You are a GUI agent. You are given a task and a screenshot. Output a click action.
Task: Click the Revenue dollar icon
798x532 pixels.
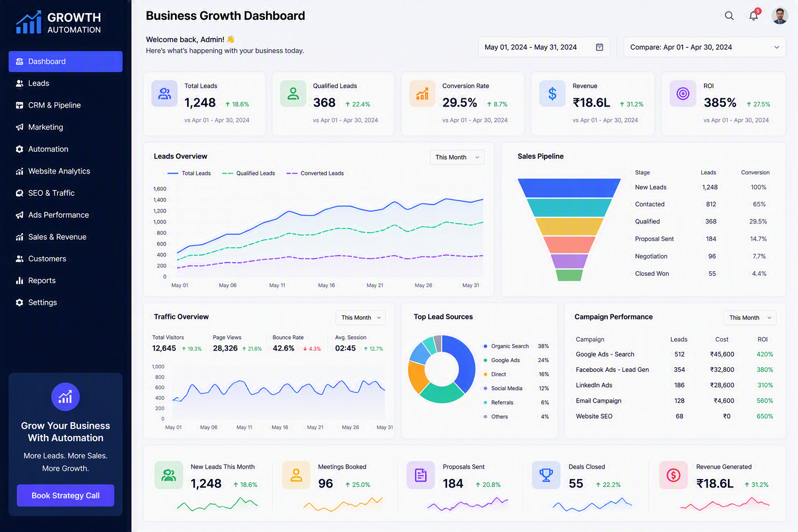pos(552,94)
